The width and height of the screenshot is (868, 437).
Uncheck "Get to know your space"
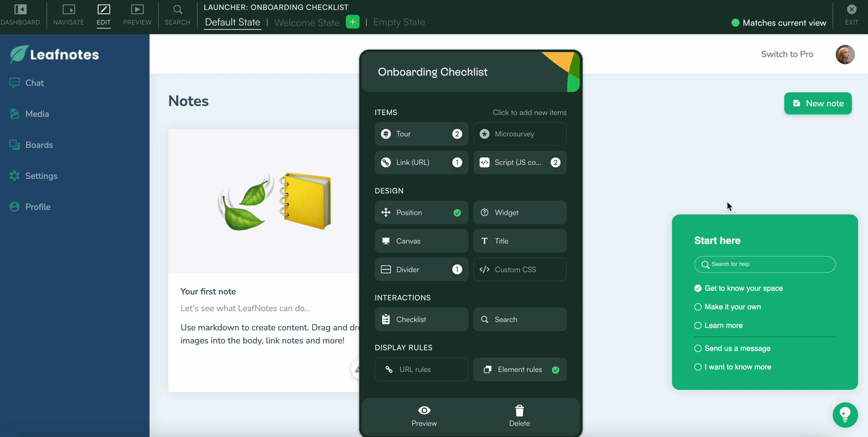point(697,288)
